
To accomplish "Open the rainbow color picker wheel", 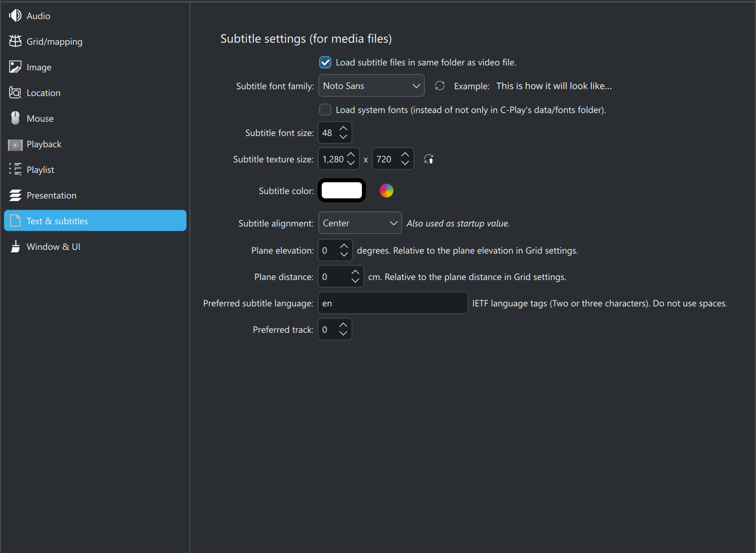I will 386,191.
